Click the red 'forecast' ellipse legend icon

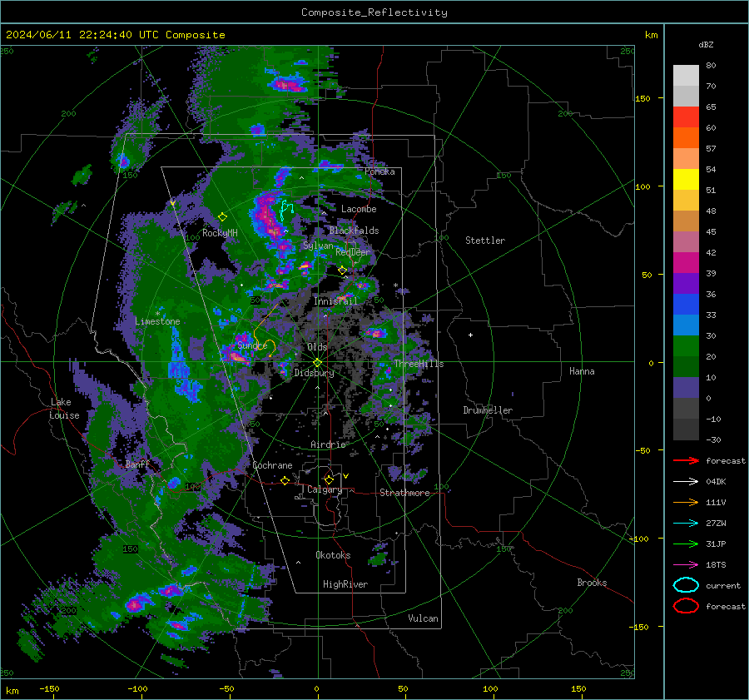point(686,606)
